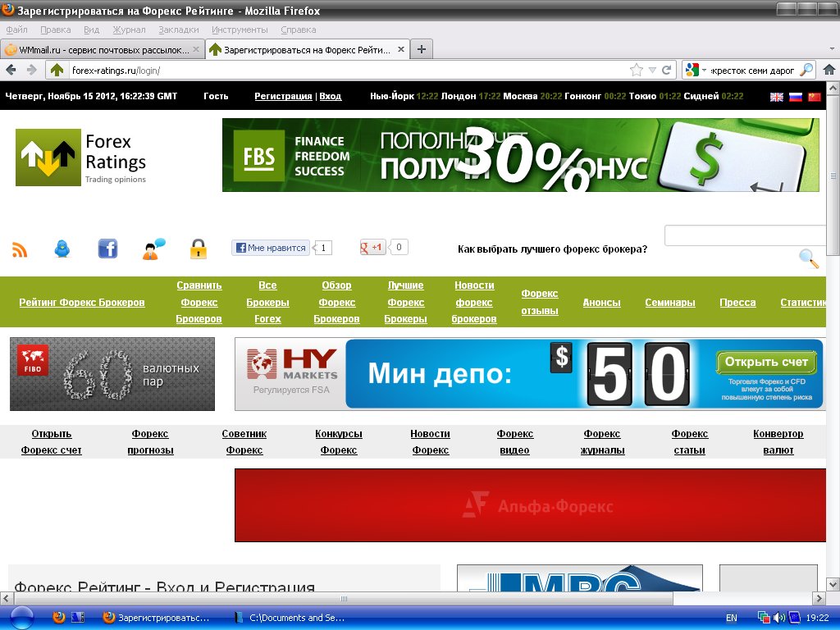Open Форекс прогнозы link

[x=150, y=442]
